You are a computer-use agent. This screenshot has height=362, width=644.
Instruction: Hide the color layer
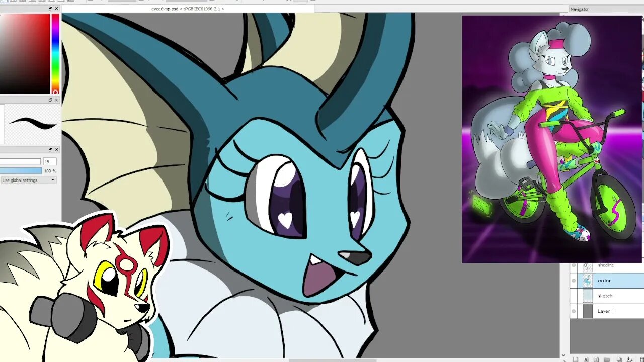tap(574, 281)
